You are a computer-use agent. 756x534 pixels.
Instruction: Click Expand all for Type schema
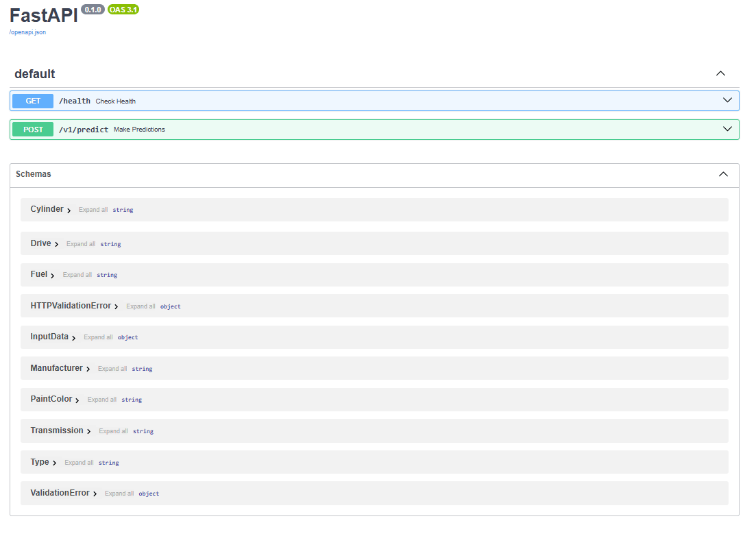tap(79, 463)
